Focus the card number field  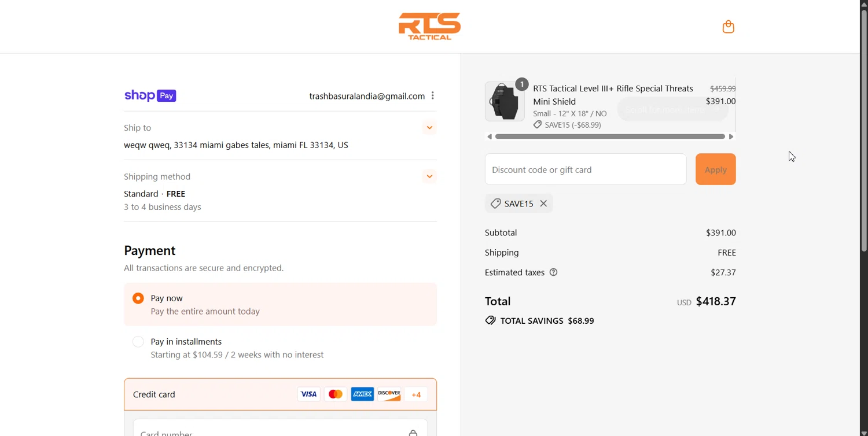pos(280,428)
